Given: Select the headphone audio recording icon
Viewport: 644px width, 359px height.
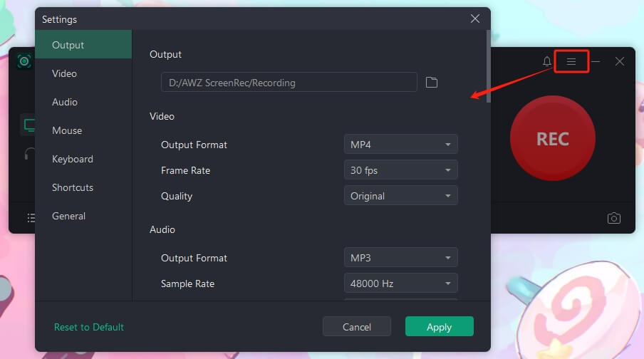Looking at the screenshot, I should point(29,153).
